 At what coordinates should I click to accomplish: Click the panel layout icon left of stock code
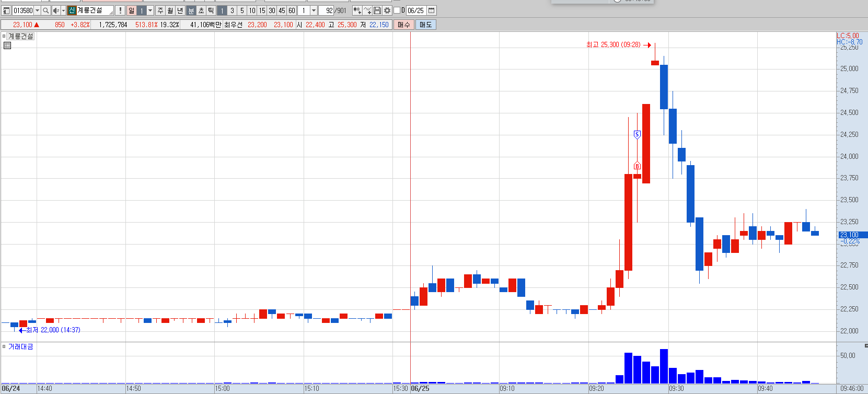click(6, 10)
